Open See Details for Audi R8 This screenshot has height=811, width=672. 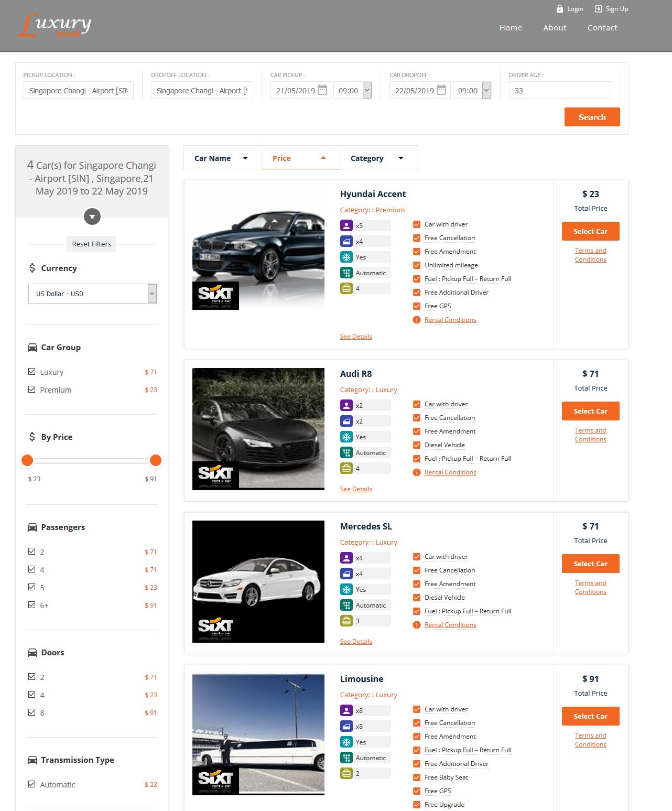click(356, 489)
